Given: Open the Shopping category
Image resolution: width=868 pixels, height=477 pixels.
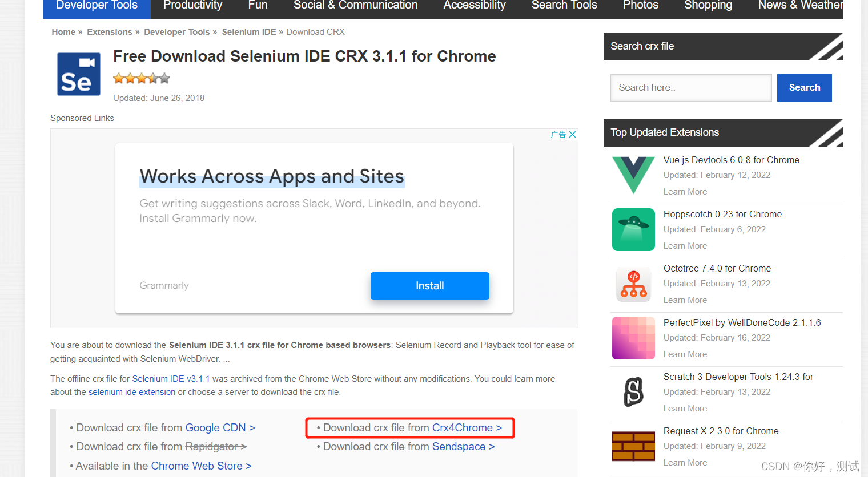Looking at the screenshot, I should pos(708,6).
